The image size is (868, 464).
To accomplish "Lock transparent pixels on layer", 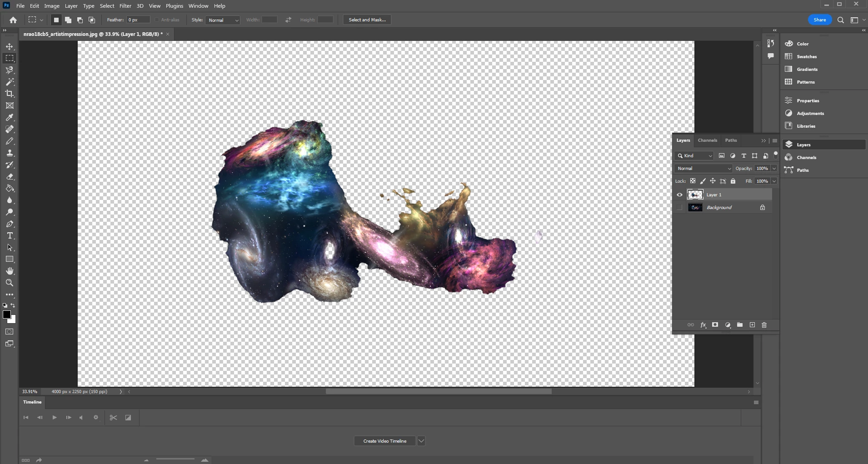I will point(693,181).
